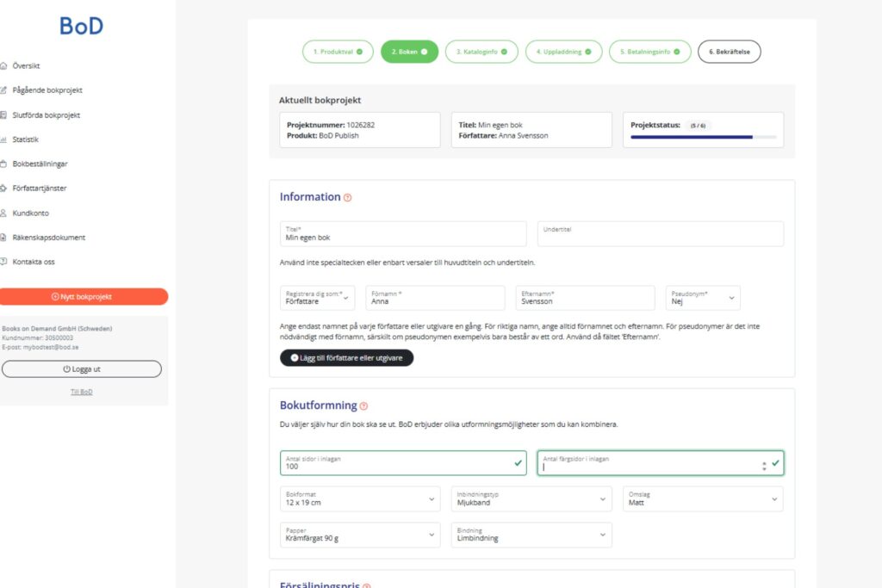The image size is (882, 588).
Task: Click Lägg till författare eller utgivare
Action: 346,358
